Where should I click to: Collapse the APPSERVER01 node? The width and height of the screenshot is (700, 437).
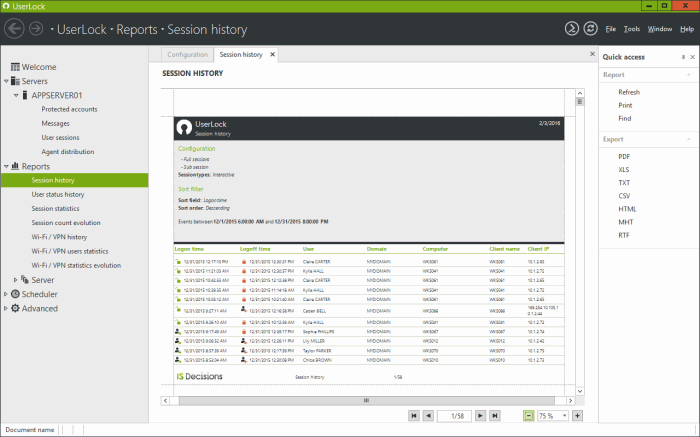pyautogui.click(x=16, y=96)
